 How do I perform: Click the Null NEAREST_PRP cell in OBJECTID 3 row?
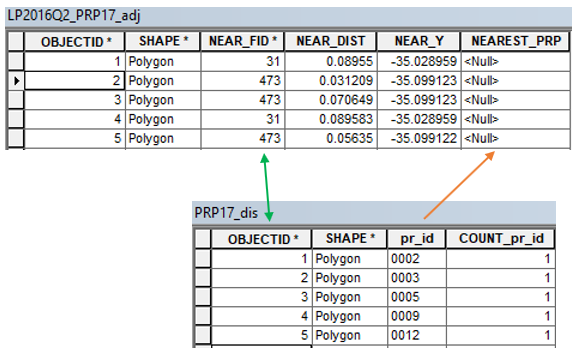[x=515, y=100]
